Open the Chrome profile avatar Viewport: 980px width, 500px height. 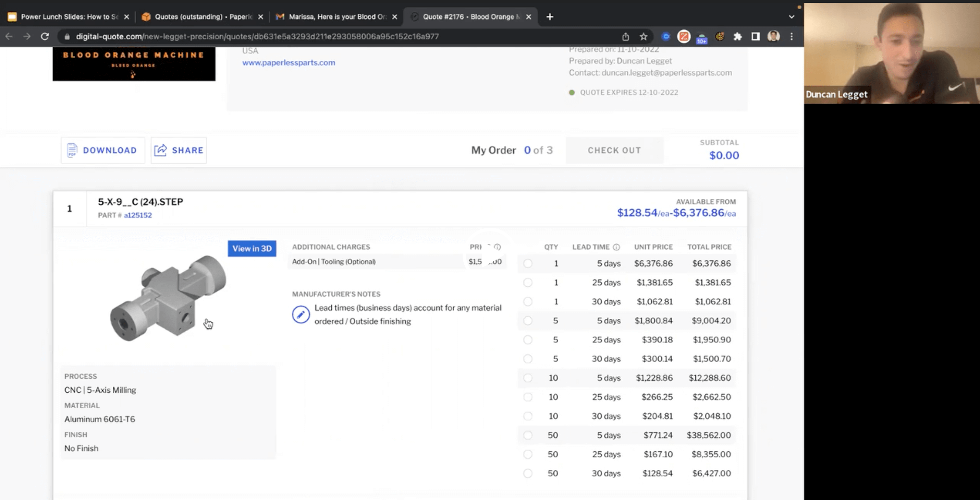click(x=773, y=37)
